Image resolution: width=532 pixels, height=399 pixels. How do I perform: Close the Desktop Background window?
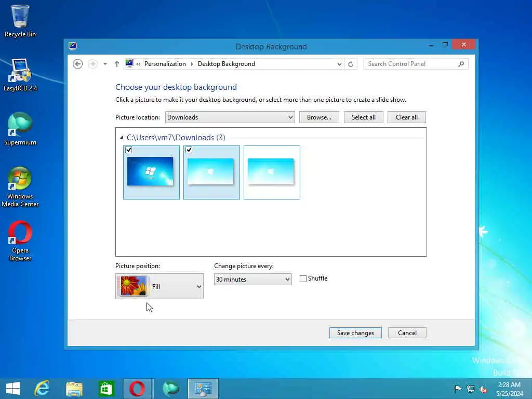[x=463, y=45]
